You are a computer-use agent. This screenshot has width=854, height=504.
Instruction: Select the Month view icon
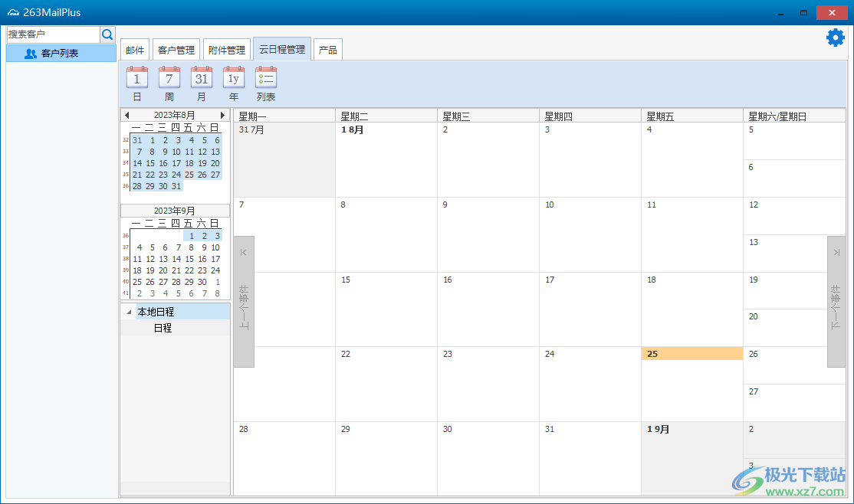[201, 78]
